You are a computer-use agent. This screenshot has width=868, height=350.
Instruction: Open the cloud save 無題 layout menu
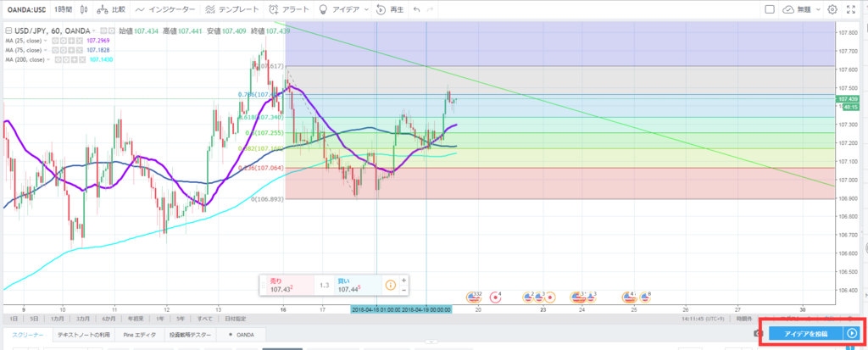click(x=802, y=9)
